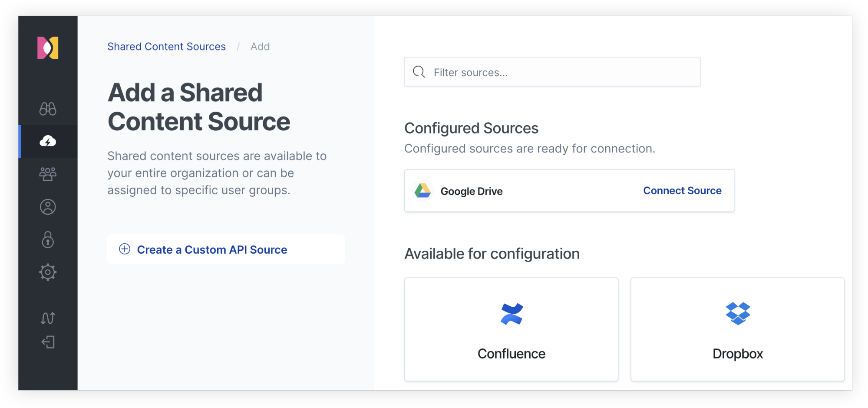This screenshot has height=408, width=868.
Task: Click the Dropbox label text
Action: 738,354
